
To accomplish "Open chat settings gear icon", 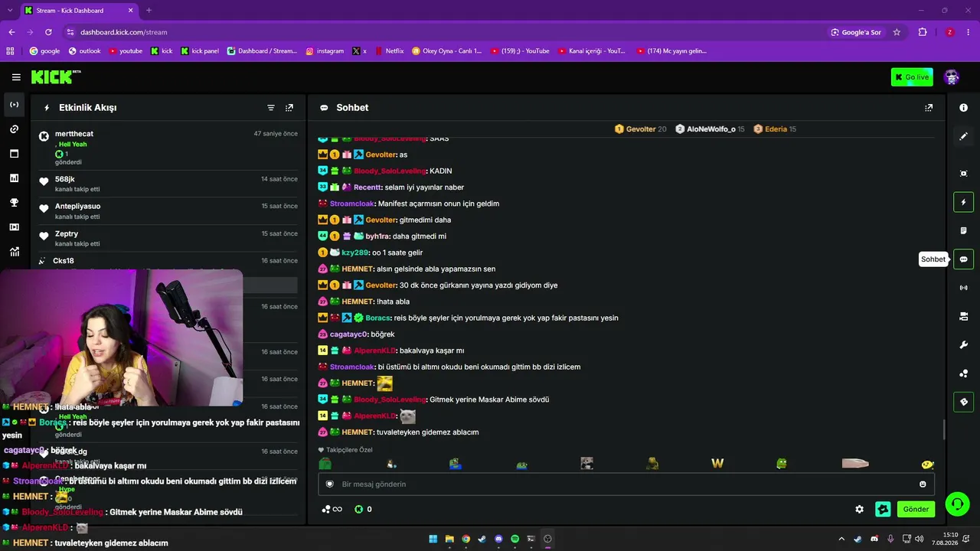I will click(x=860, y=510).
